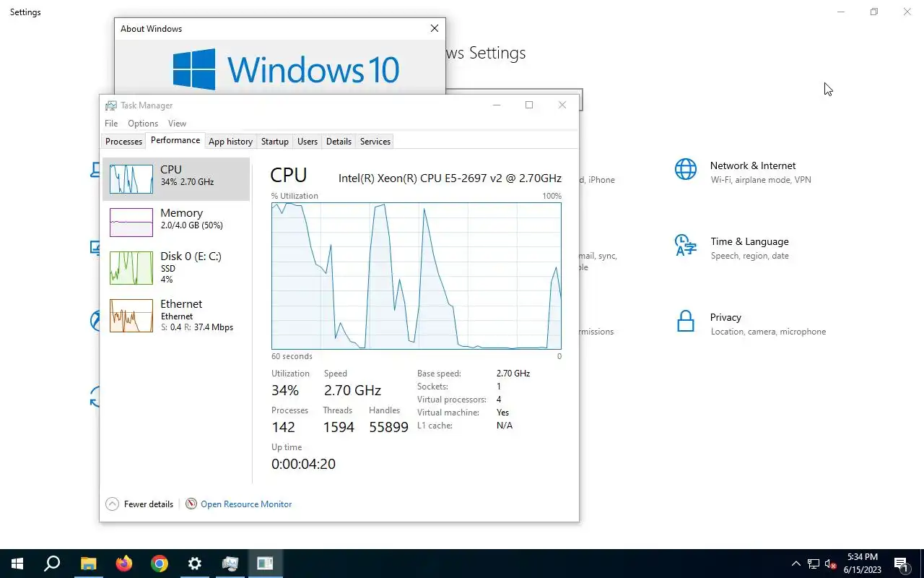
Task: Open the Action Center notifications icon
Action: (x=901, y=564)
